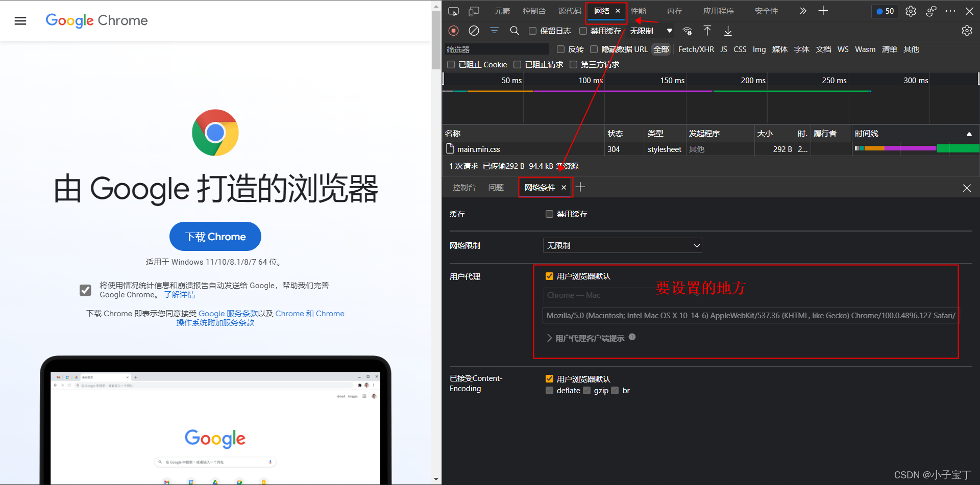Close the Network conditions drawer tab
The height and width of the screenshot is (485, 980).
[563, 188]
